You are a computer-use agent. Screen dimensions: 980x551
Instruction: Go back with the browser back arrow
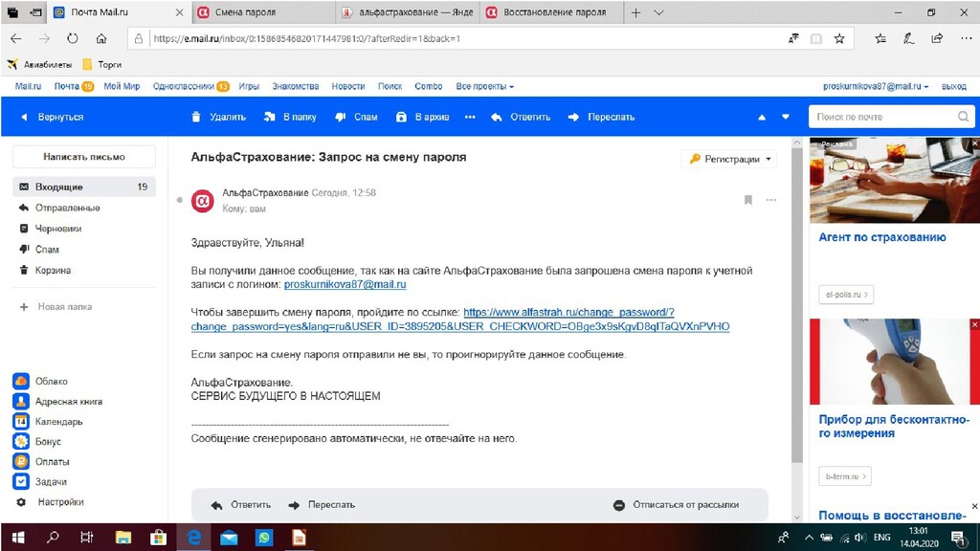tap(16, 38)
